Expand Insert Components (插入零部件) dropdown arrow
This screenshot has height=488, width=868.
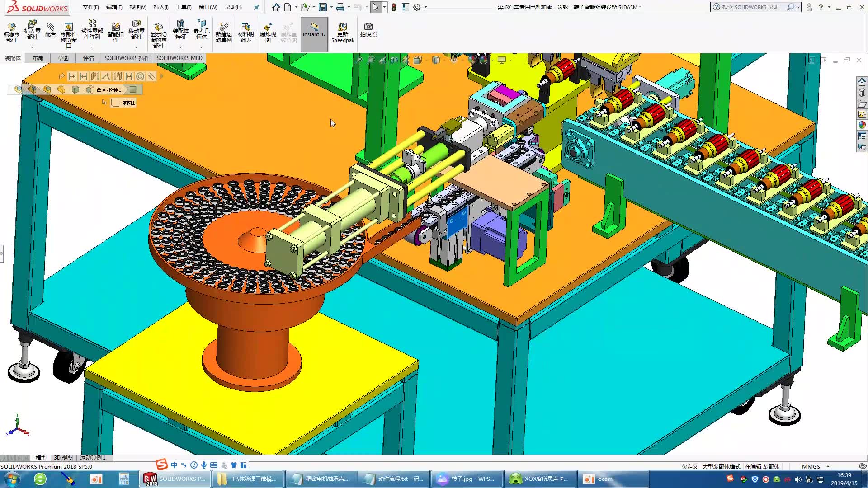[x=32, y=47]
